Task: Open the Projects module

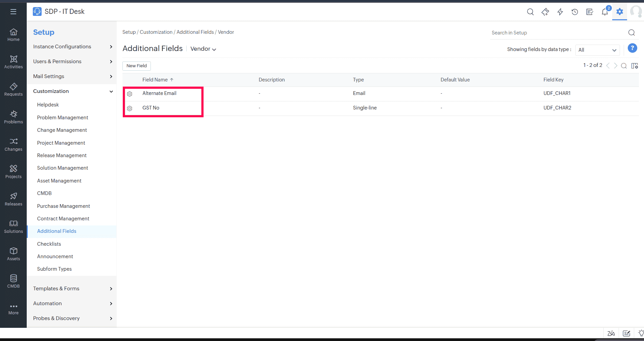Action: coord(14,172)
